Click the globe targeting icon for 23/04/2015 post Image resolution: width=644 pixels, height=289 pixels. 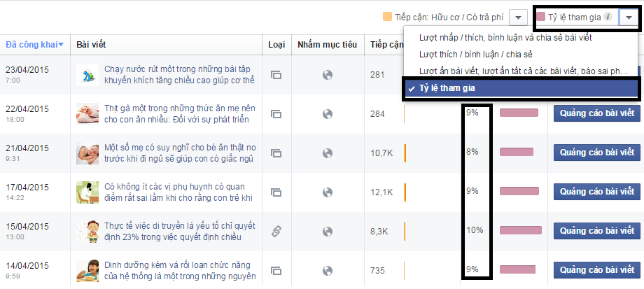point(328,75)
